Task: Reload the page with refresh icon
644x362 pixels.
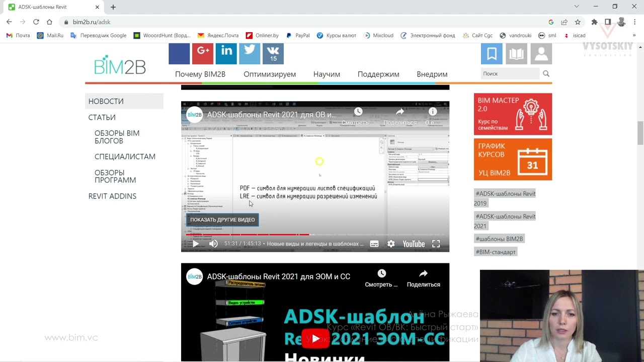Action: pyautogui.click(x=36, y=22)
